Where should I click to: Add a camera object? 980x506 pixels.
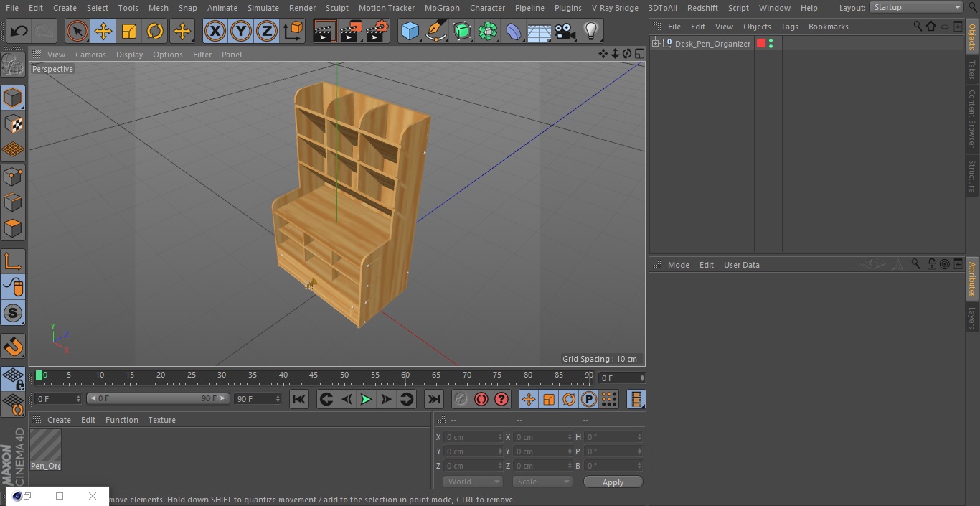pyautogui.click(x=565, y=32)
